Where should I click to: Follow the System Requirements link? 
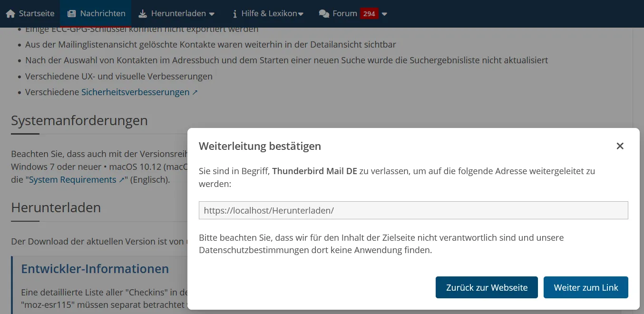pyautogui.click(x=72, y=180)
